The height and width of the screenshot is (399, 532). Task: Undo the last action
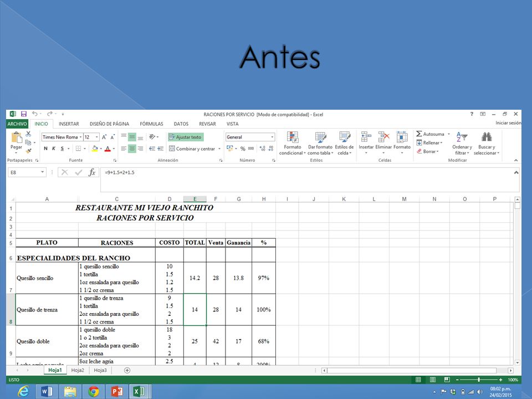pyautogui.click(x=34, y=114)
